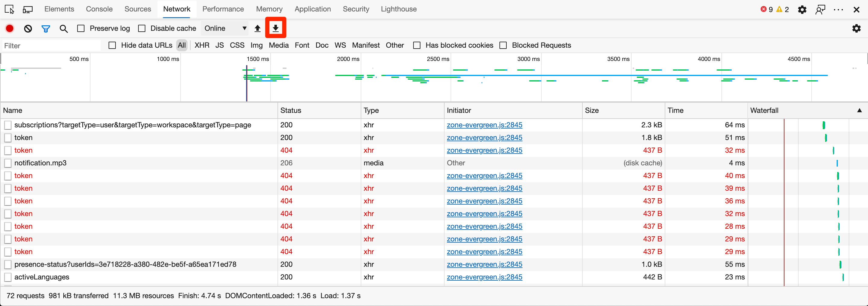This screenshot has width=868, height=306.
Task: Select the inspect element tool
Action: (x=9, y=9)
